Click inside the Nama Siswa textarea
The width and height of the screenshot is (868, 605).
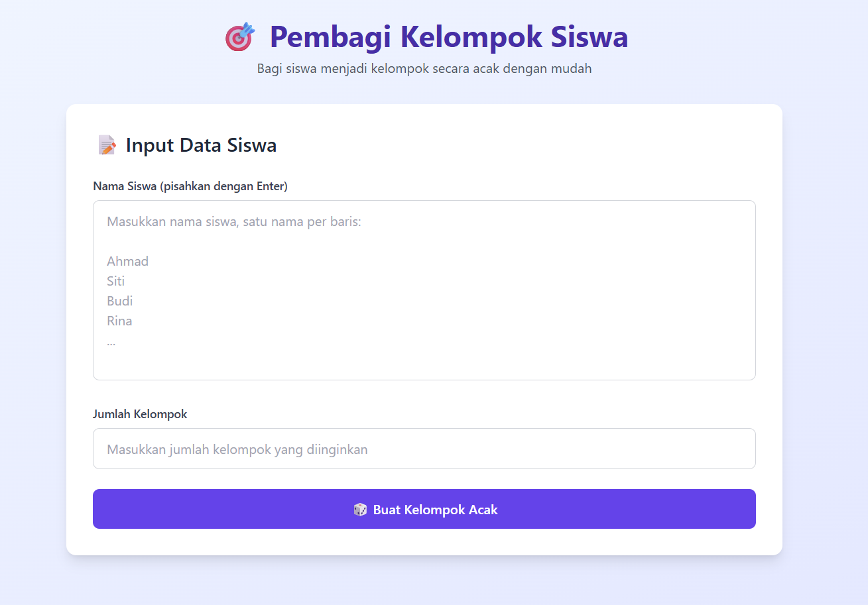coord(424,290)
